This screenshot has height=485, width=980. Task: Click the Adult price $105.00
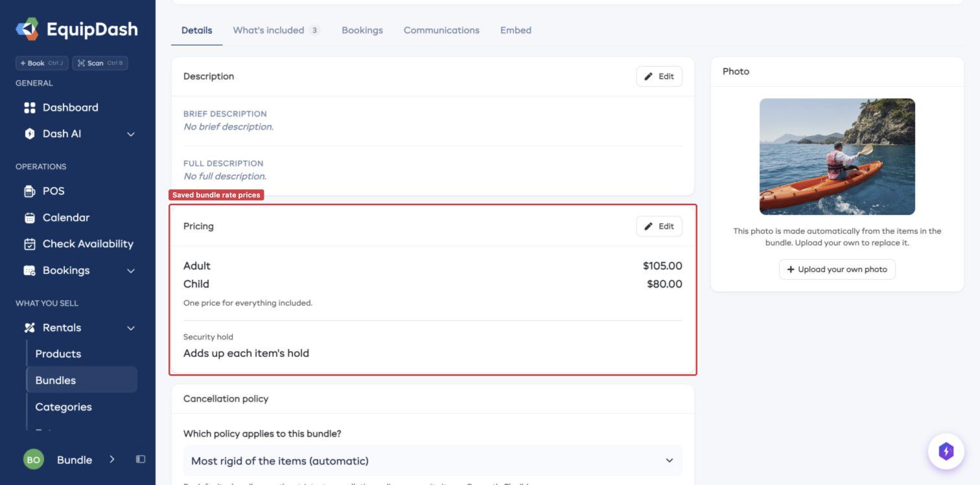[x=662, y=266]
